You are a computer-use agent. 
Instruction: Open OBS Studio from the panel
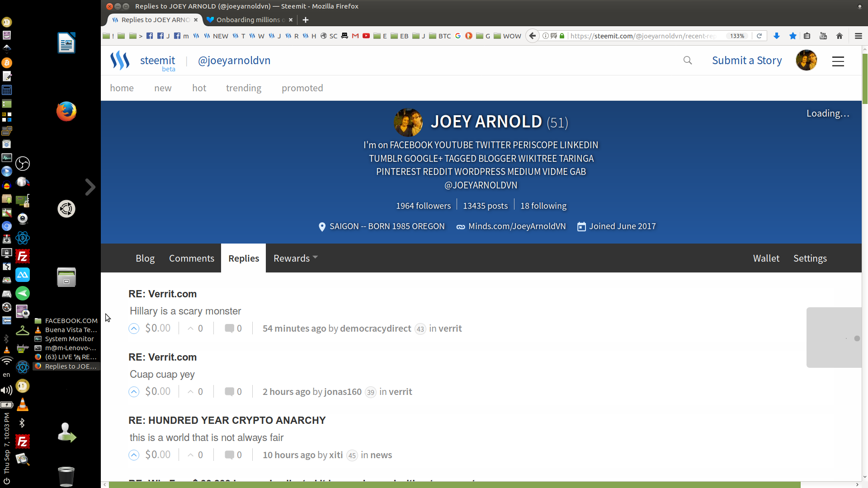[23, 164]
